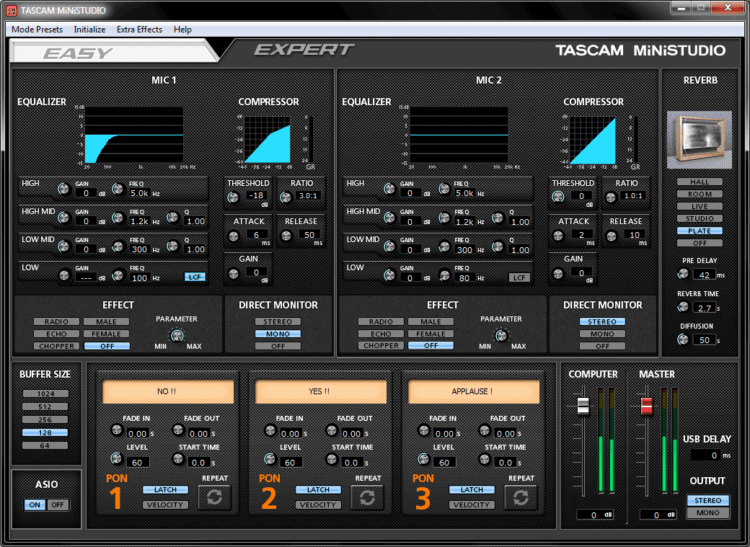Trigger the APPLAUSE ! sound pad

pos(474,392)
